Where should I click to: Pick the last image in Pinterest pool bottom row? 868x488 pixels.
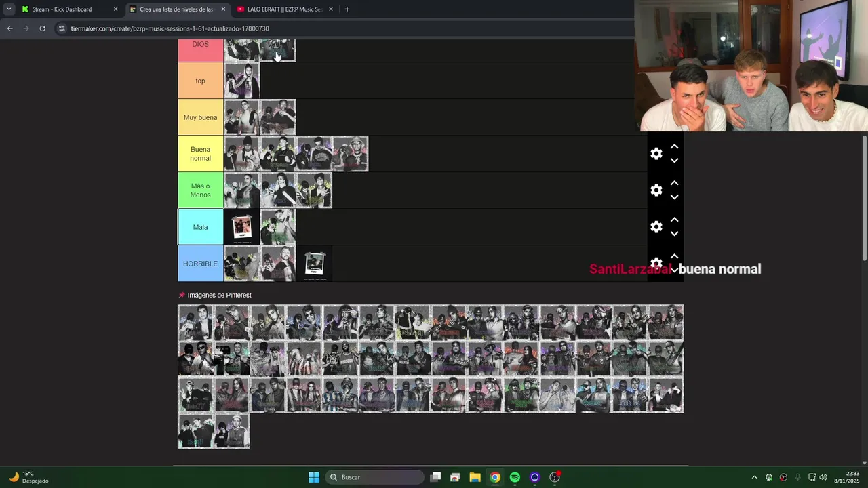coord(232,431)
